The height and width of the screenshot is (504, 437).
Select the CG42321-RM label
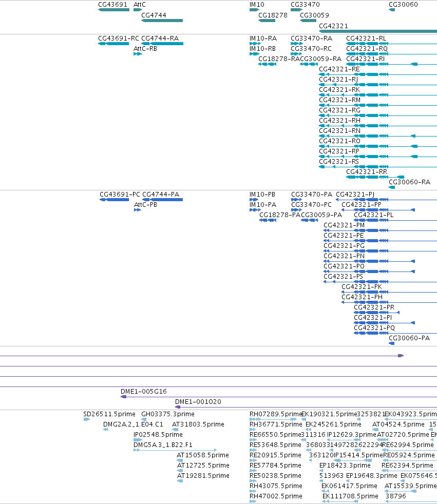click(x=340, y=100)
